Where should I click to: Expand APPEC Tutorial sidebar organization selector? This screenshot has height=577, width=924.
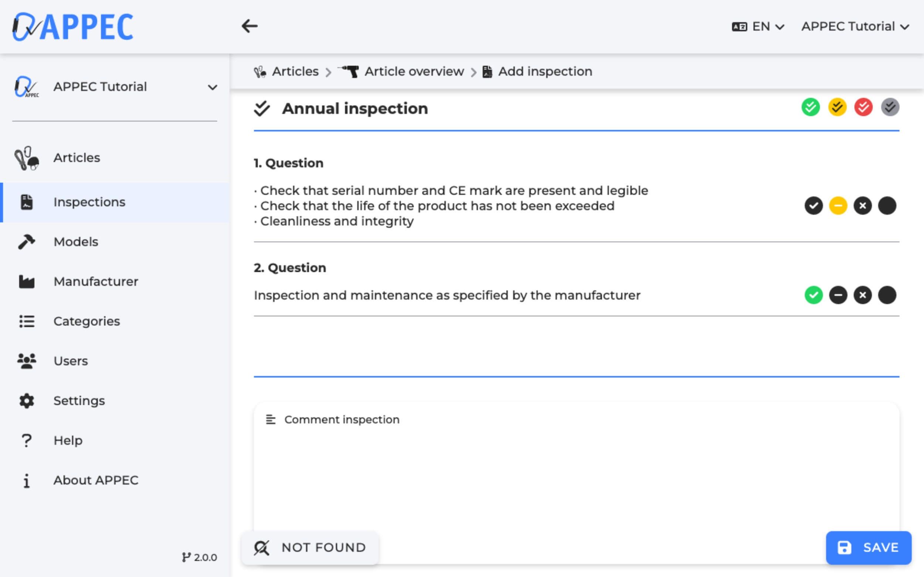[212, 87]
